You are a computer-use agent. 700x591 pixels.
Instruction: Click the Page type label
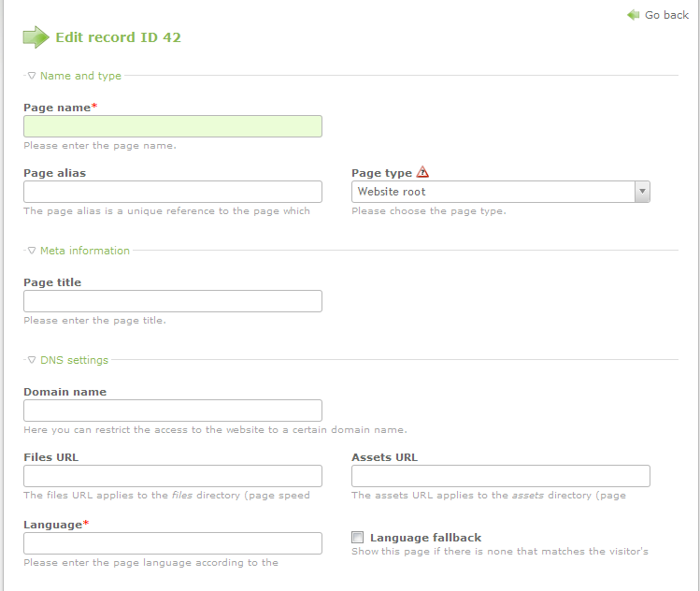click(381, 173)
